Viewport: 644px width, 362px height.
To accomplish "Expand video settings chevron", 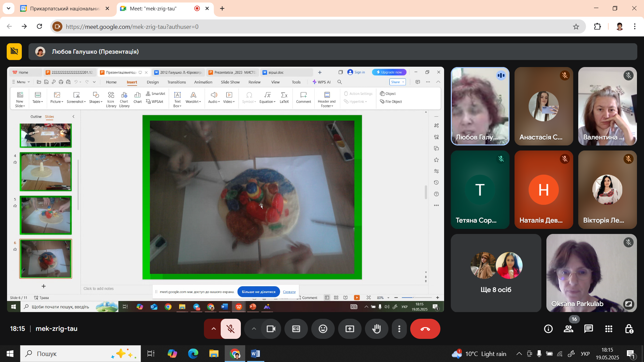I will (254, 329).
